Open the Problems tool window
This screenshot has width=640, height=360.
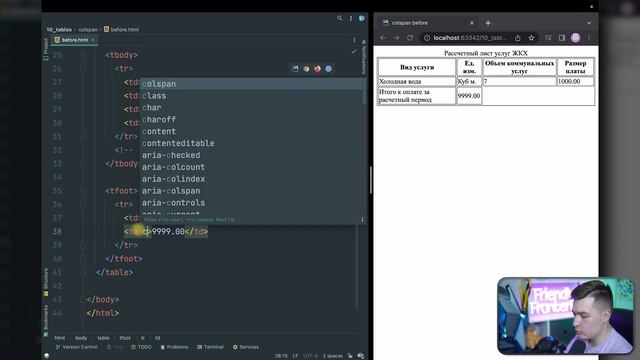(174, 347)
